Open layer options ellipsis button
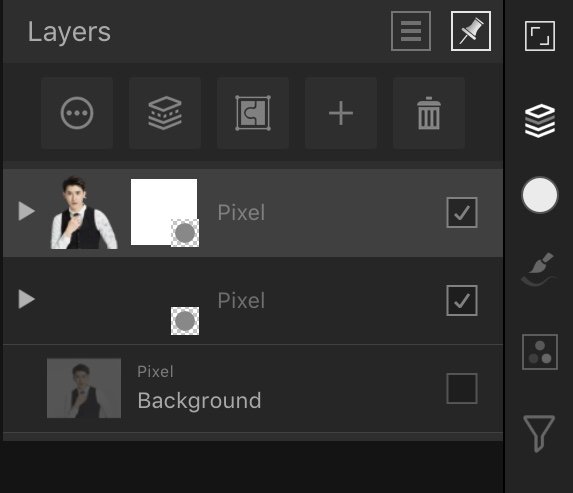Screen dimensions: 573x493 (77, 113)
